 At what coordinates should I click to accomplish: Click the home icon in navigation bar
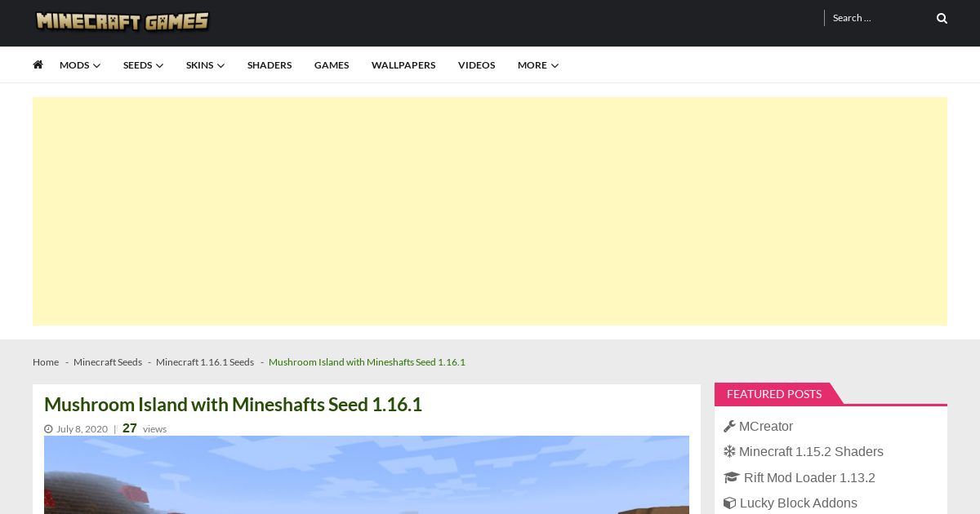pos(38,64)
